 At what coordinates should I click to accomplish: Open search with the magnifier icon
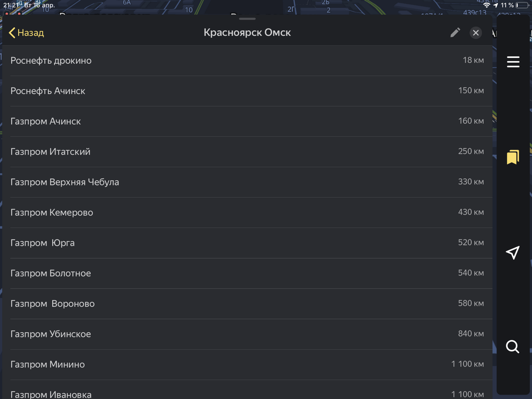(x=512, y=347)
